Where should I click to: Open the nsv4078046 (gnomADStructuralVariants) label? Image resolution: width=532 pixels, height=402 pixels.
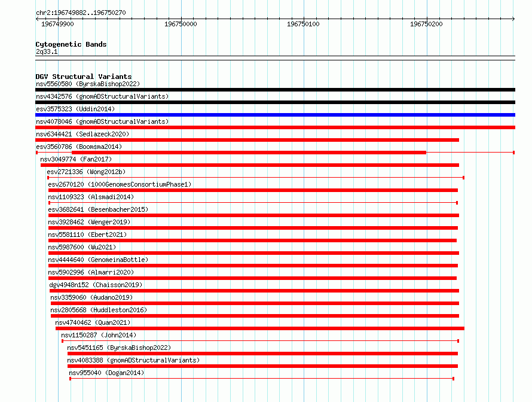point(102,121)
